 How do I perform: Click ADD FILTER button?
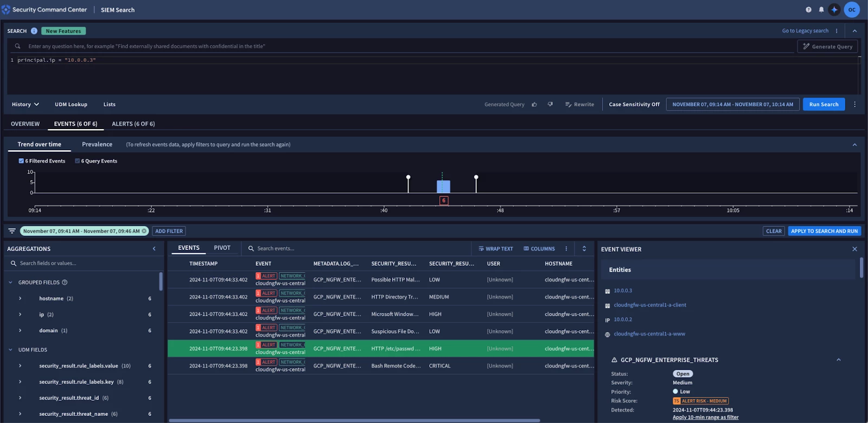point(169,231)
